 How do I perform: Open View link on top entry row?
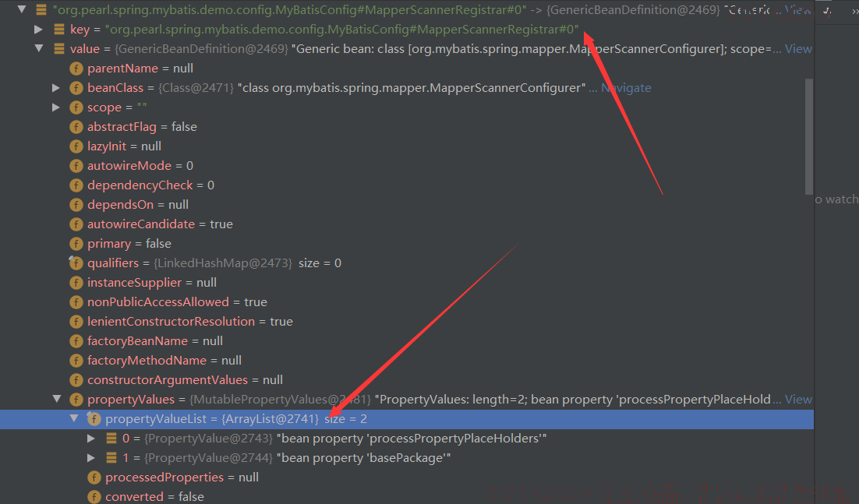[x=798, y=9]
